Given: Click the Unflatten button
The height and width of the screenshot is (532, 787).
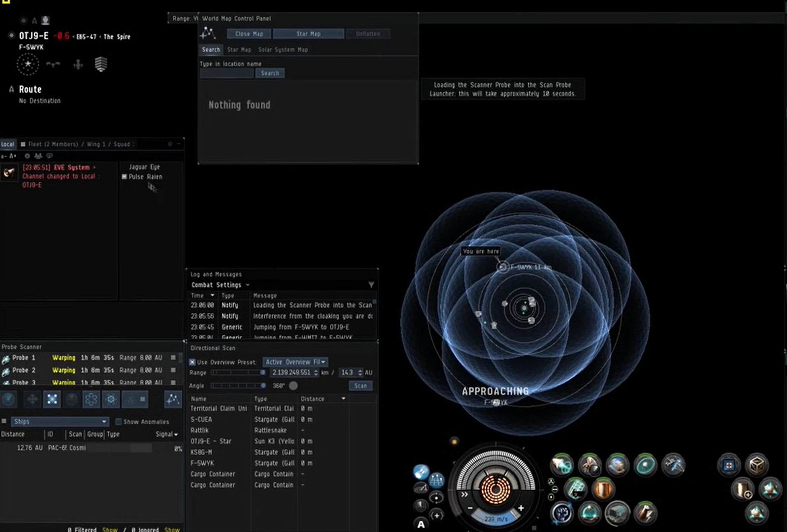Looking at the screenshot, I should (368, 34).
